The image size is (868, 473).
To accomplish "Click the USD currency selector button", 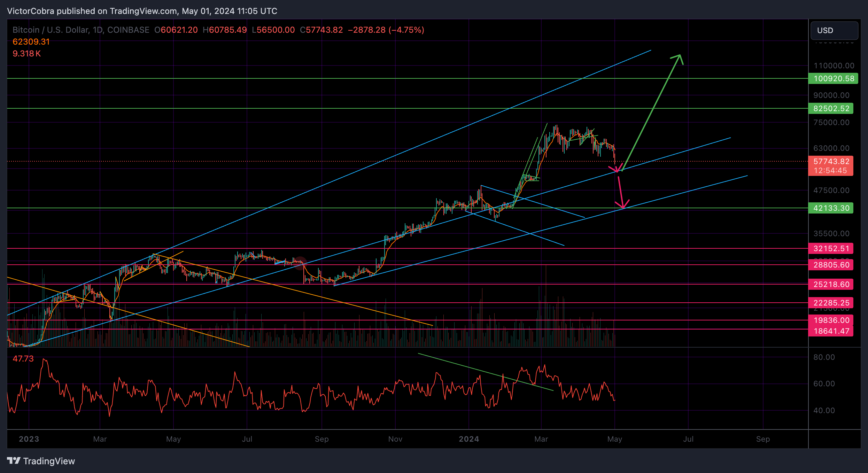I will tap(834, 30).
